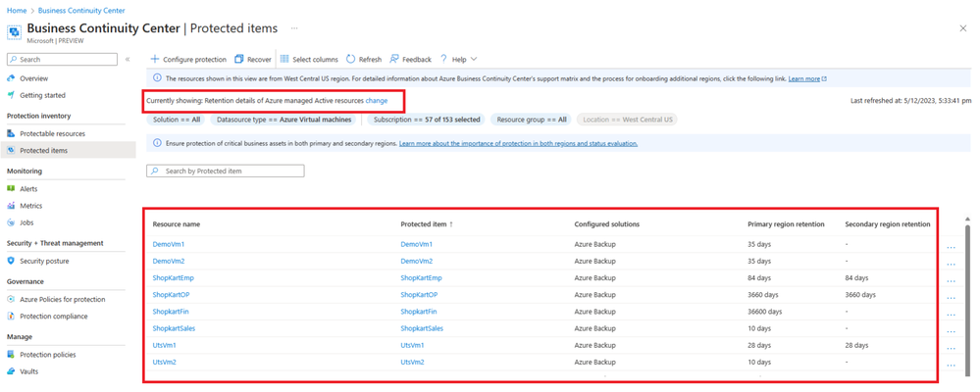Screen dimensions: 980x392
Task: Open Select columns option
Action: click(x=309, y=60)
